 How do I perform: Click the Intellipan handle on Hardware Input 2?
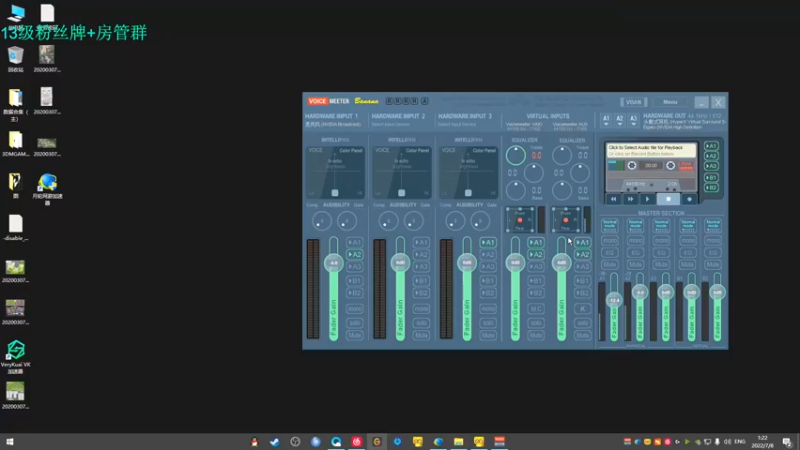click(x=402, y=193)
